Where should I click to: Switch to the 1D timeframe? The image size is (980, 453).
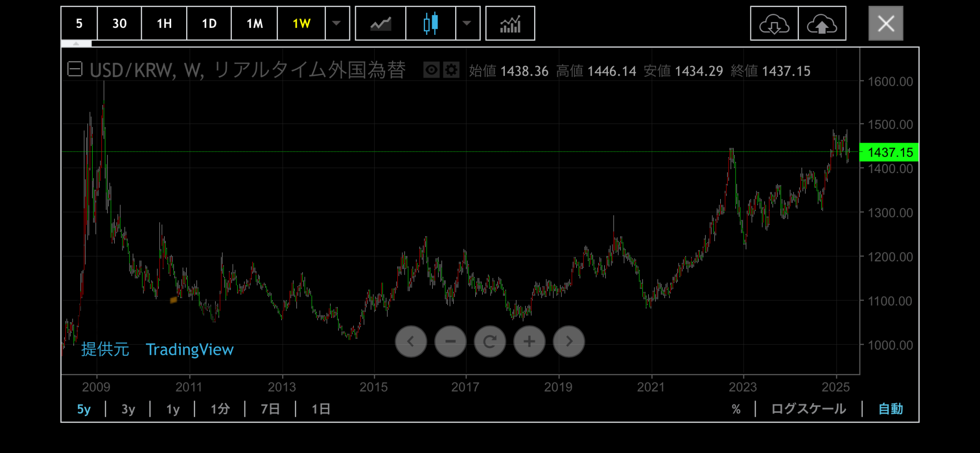click(209, 24)
